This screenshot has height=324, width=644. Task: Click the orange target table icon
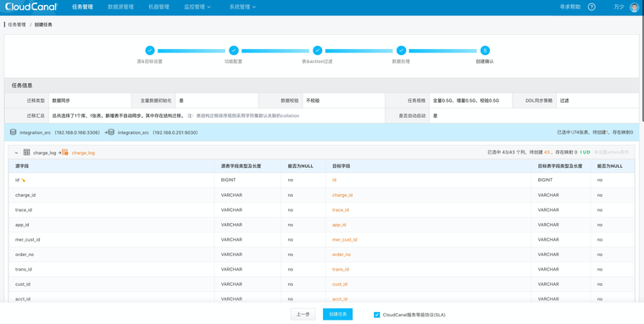[x=65, y=153]
